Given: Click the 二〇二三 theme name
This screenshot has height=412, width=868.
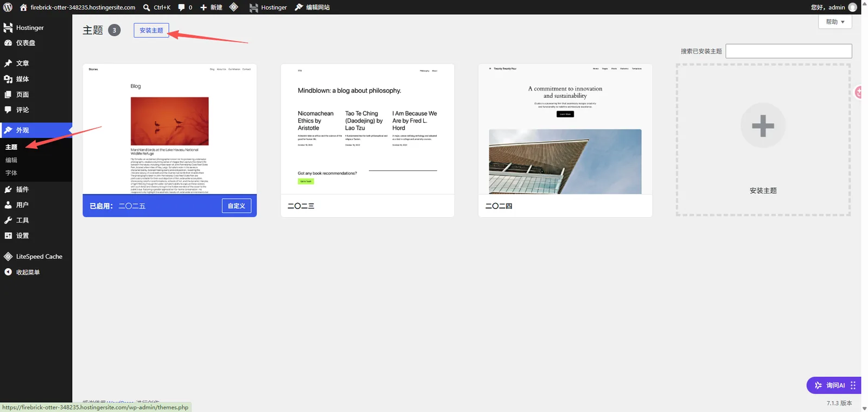Looking at the screenshot, I should [301, 206].
